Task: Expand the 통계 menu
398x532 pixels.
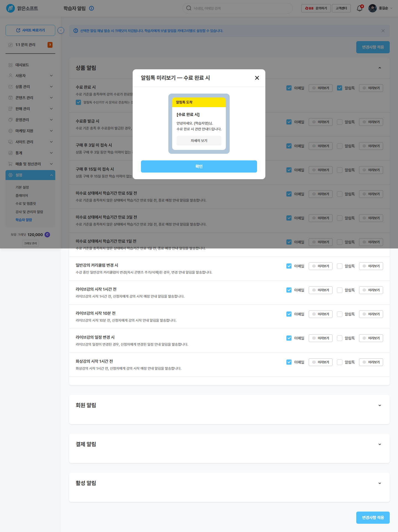Action: [30, 153]
